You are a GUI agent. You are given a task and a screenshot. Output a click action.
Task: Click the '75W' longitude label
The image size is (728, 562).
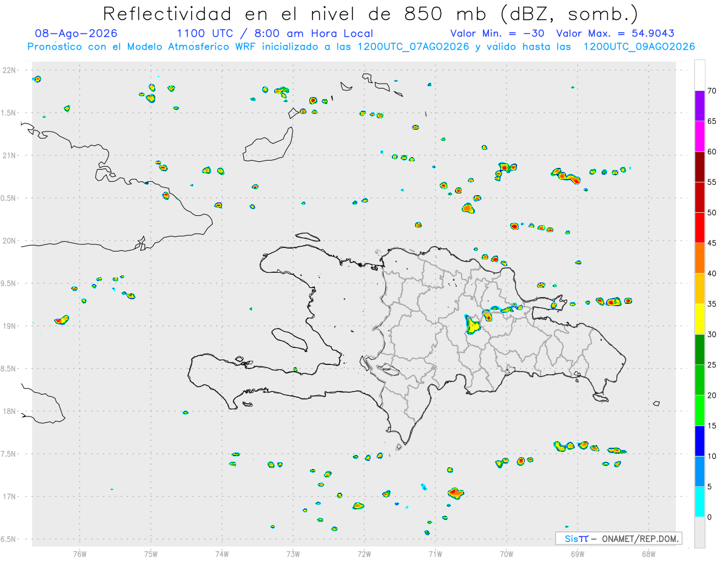151,554
